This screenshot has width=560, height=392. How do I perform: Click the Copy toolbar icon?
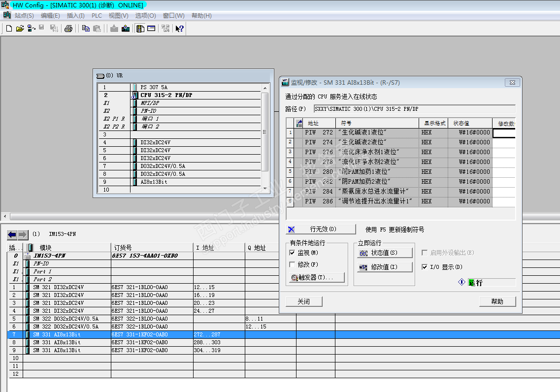tap(86, 29)
